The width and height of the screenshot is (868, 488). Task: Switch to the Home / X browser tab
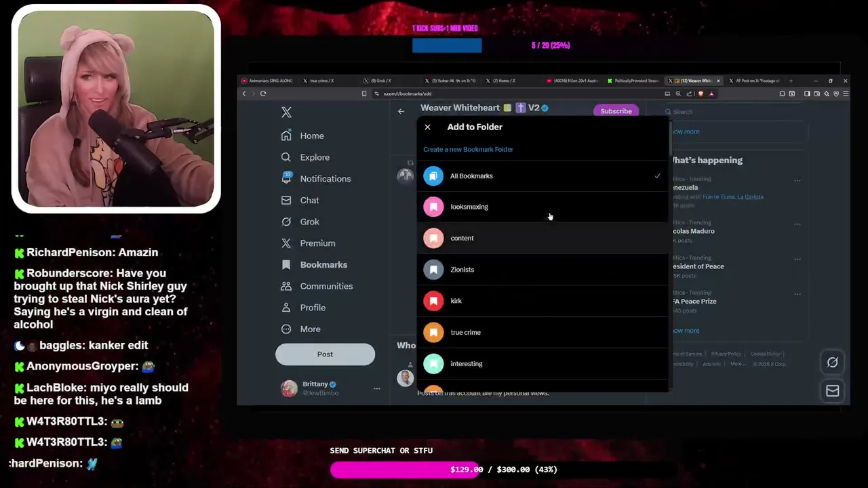pyautogui.click(x=512, y=81)
